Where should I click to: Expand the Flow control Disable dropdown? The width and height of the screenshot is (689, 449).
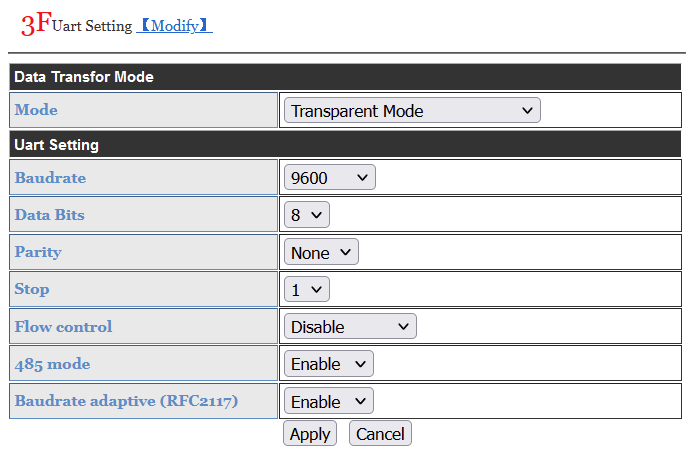coord(350,327)
